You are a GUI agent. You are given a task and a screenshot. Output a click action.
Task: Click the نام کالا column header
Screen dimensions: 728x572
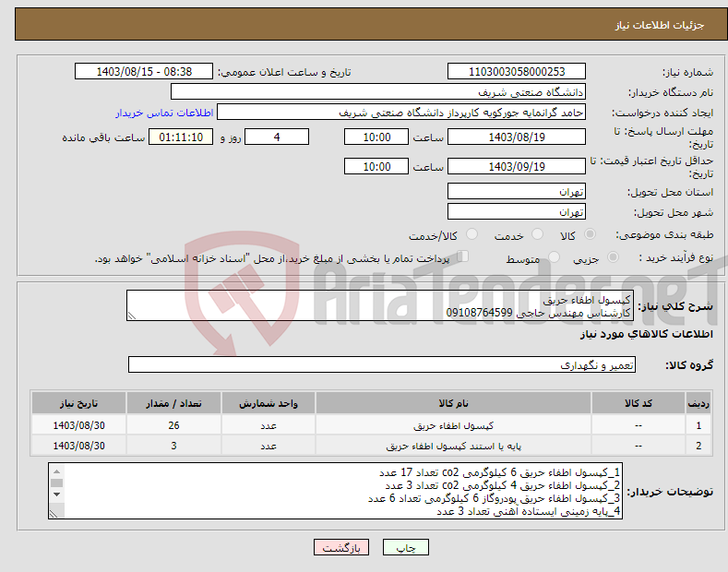pyautogui.click(x=453, y=403)
